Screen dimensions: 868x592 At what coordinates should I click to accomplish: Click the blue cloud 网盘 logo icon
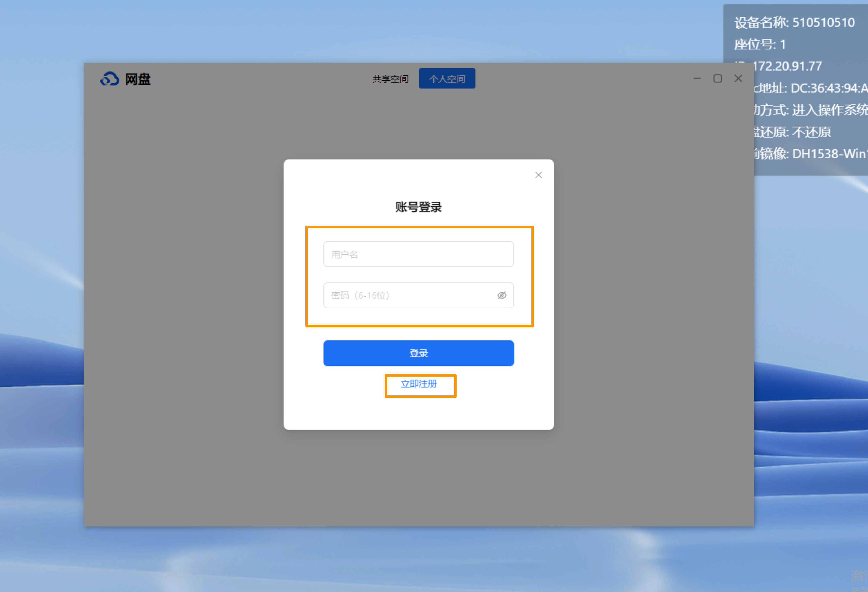[x=109, y=79]
